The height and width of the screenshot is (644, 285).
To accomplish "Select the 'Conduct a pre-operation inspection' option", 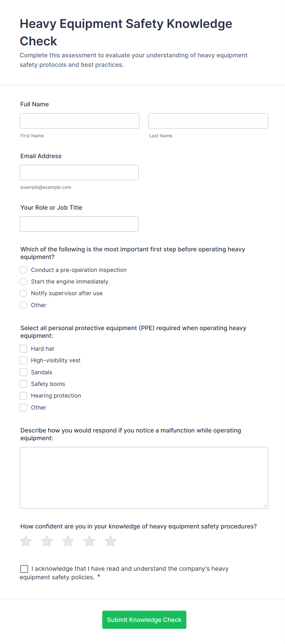I will point(23,270).
